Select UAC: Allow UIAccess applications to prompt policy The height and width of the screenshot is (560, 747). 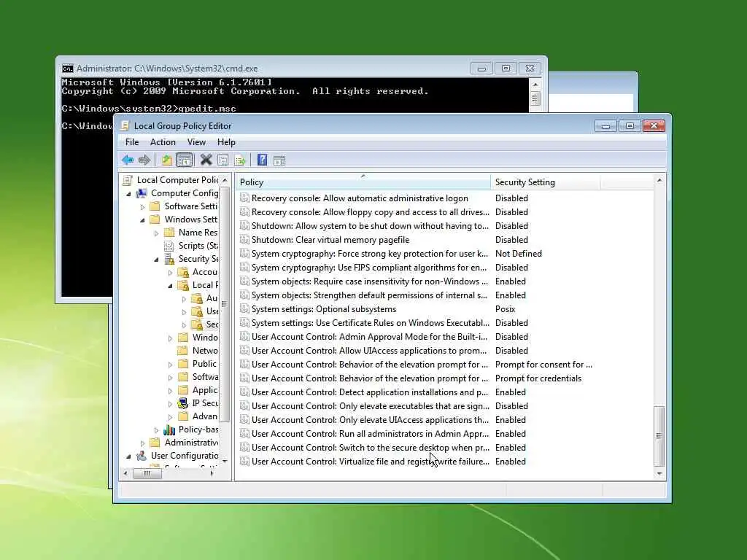(368, 351)
